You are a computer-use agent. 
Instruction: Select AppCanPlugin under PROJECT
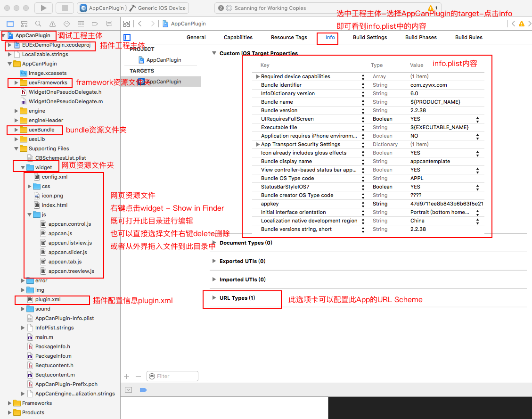(x=161, y=60)
